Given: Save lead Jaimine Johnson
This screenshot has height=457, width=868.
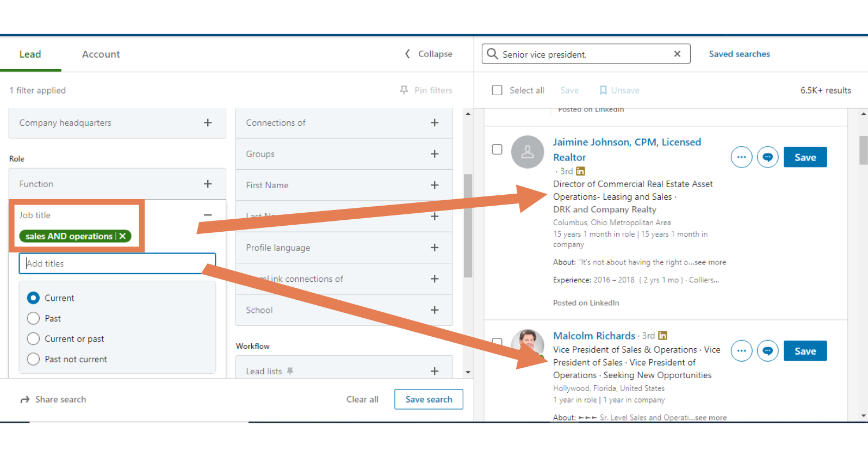Looking at the screenshot, I should coord(805,157).
